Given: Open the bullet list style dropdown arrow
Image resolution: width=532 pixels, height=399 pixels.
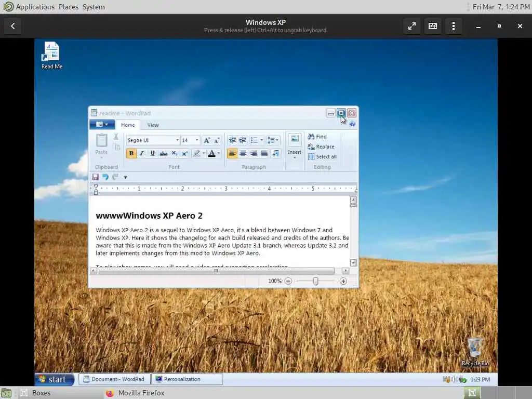Looking at the screenshot, I should click(x=262, y=140).
